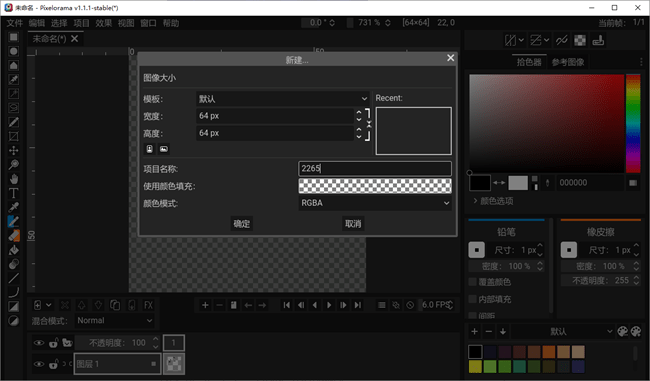Select the Lasso selection tool
Screen dimensions: 650x381
[13, 108]
